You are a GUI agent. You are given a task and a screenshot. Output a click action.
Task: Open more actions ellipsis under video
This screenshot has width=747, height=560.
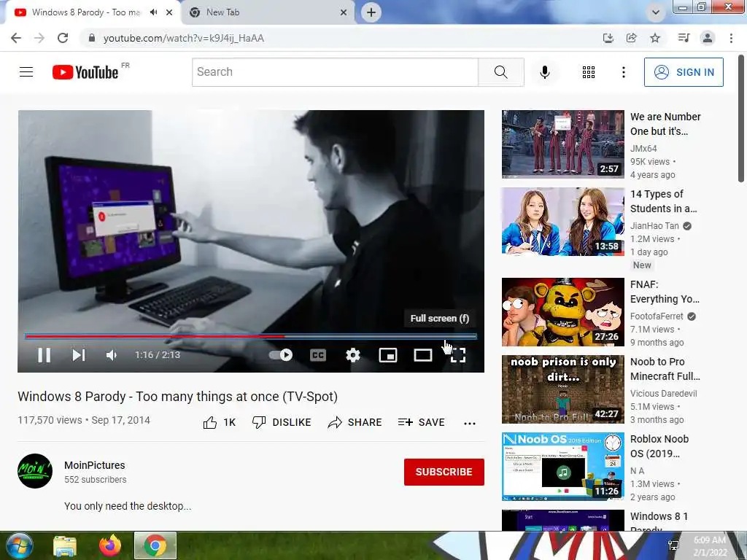point(470,424)
